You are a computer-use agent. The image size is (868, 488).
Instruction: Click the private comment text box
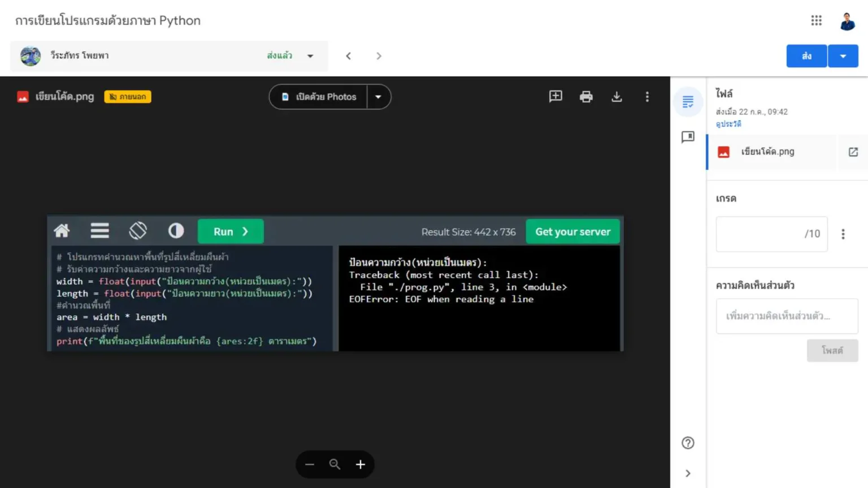787,316
